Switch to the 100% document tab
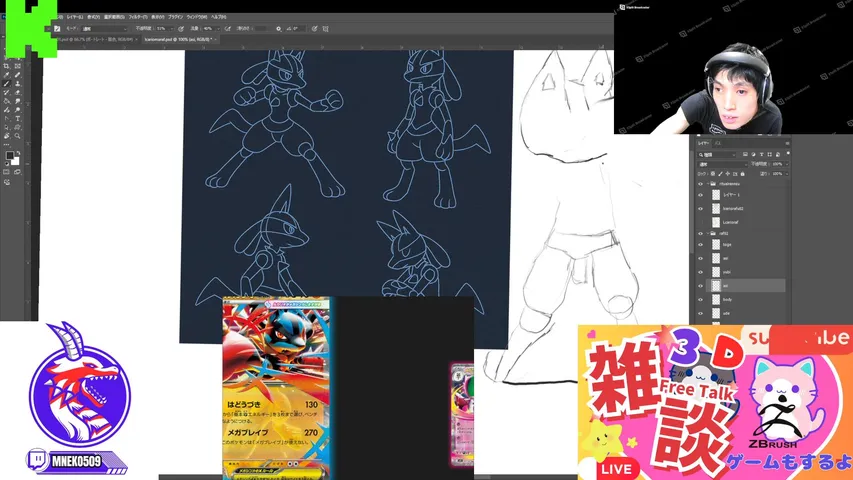 (180, 39)
